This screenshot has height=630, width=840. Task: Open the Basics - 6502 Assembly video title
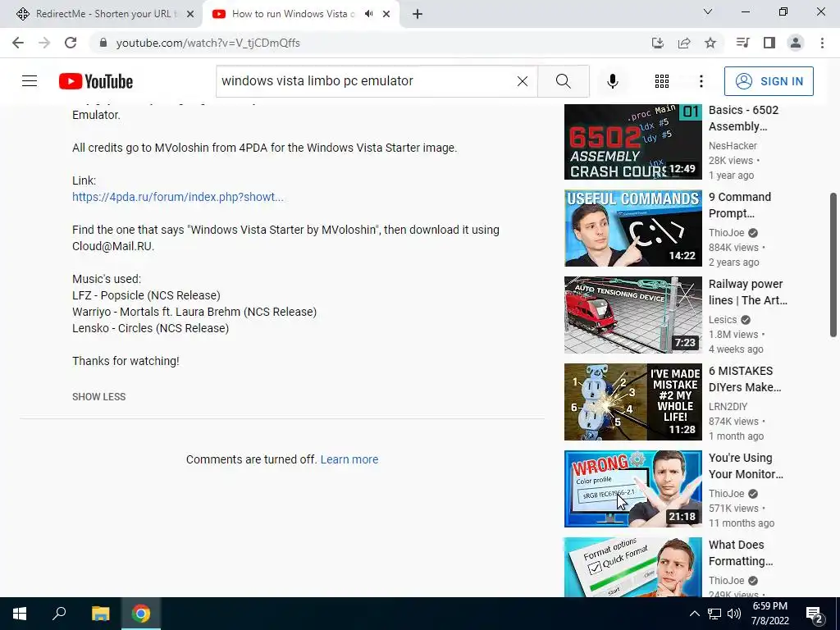tap(743, 118)
